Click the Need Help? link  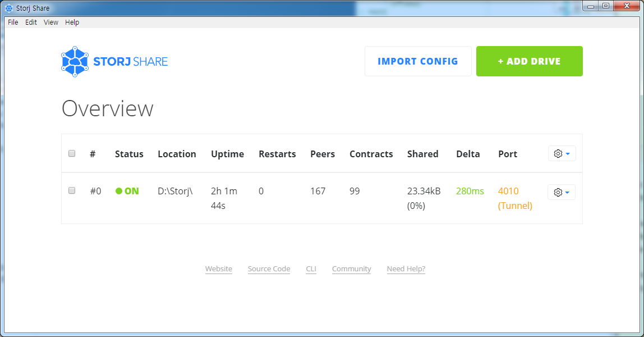click(406, 269)
